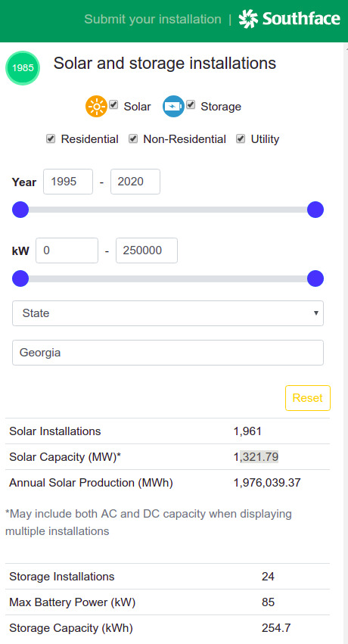Click the end year 2020 field
Screen dimensions: 348x644
tap(135, 182)
